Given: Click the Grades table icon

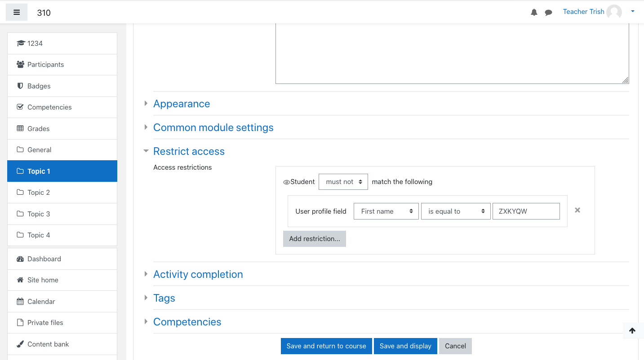Looking at the screenshot, I should (x=20, y=128).
